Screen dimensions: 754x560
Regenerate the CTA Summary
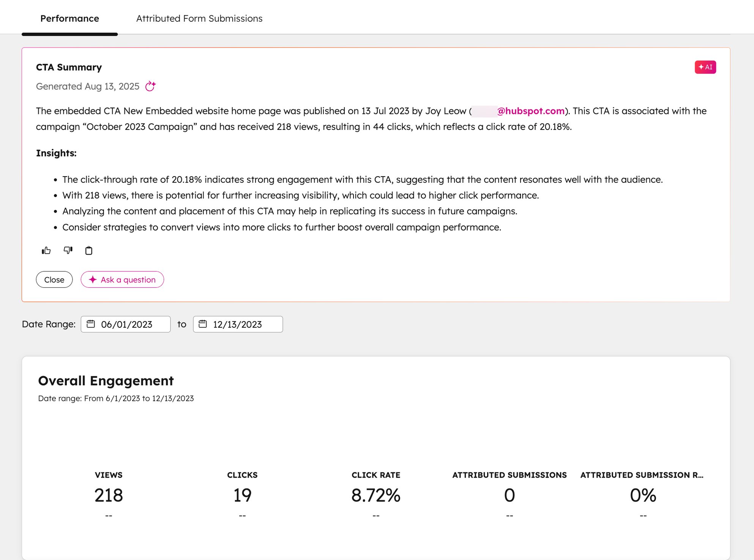[150, 86]
